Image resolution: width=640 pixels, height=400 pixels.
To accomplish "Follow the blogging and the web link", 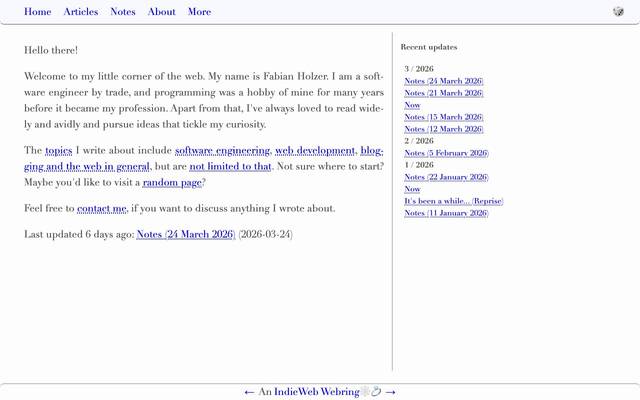I will point(87,167).
